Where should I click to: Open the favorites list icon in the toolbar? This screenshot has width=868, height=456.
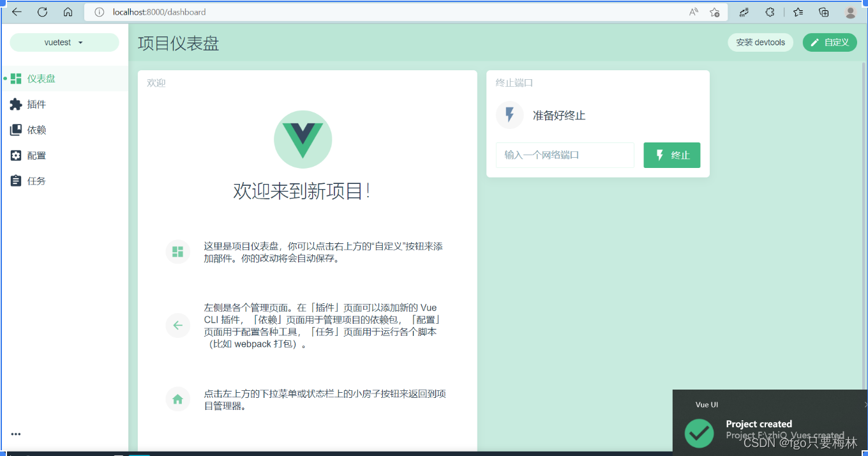(x=798, y=12)
